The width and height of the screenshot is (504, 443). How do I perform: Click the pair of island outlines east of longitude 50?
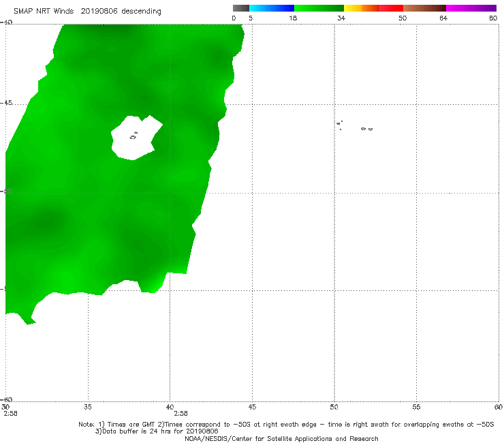point(366,129)
